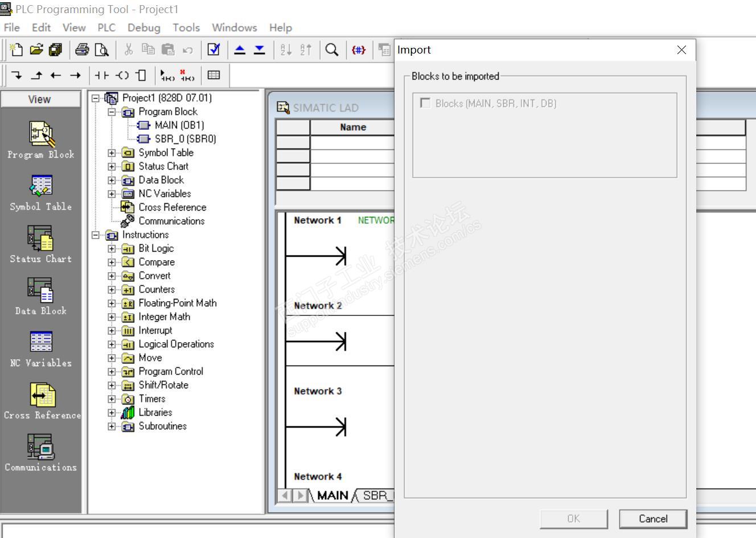Image resolution: width=756 pixels, height=538 pixels.
Task: Expand the Bit Logic instruction folder
Action: [112, 248]
